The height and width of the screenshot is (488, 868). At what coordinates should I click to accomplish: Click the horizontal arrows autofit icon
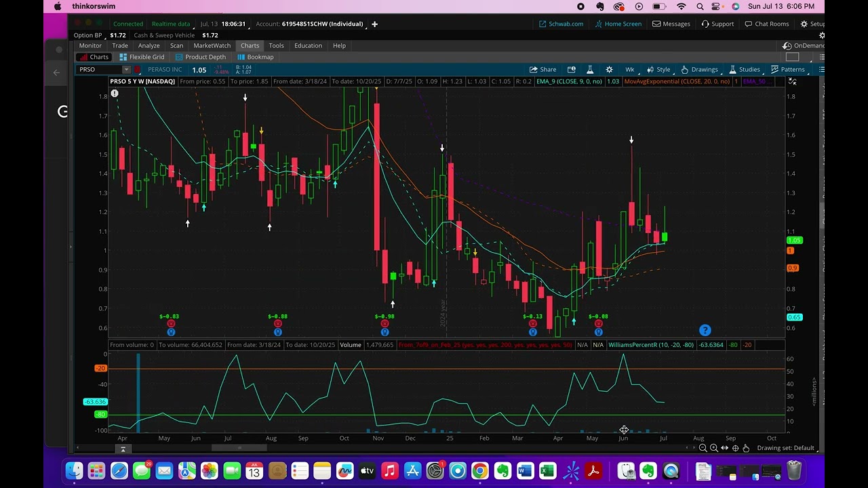point(725,448)
